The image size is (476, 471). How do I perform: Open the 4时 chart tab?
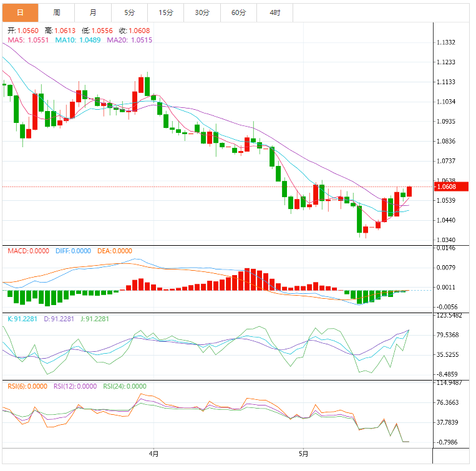275,12
